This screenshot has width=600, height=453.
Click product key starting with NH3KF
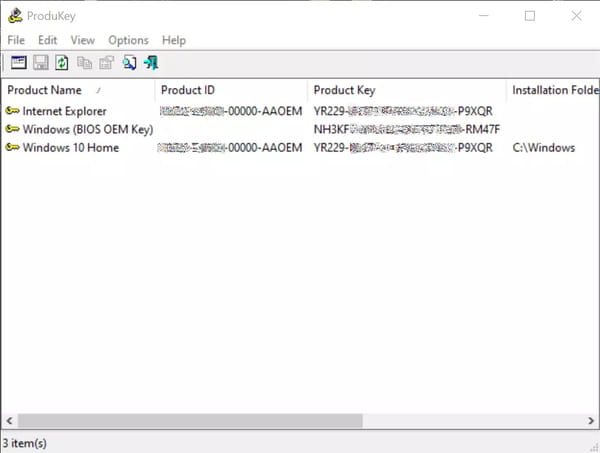[x=407, y=129]
